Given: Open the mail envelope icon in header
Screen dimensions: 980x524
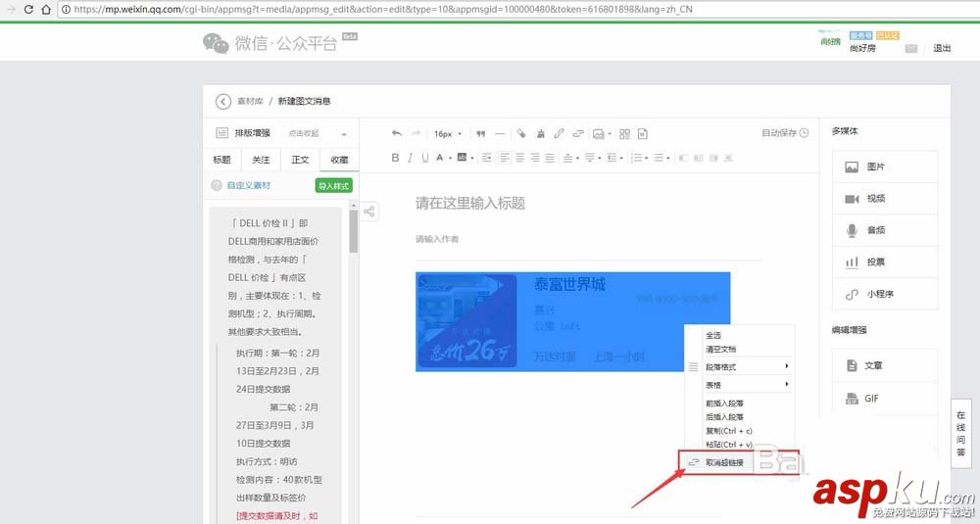Looking at the screenshot, I should pos(910,48).
